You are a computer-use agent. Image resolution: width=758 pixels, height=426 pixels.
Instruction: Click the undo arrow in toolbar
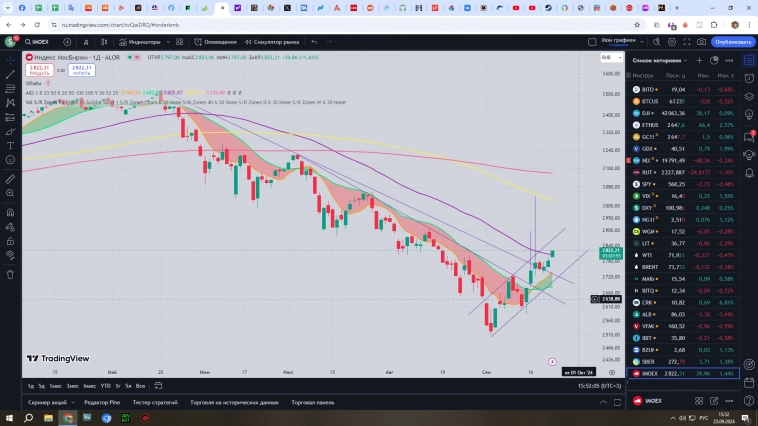pyautogui.click(x=314, y=42)
